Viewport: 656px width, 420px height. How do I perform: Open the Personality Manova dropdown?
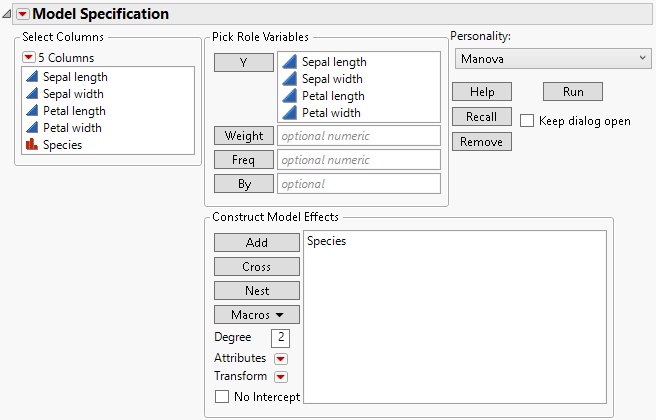[x=552, y=59]
